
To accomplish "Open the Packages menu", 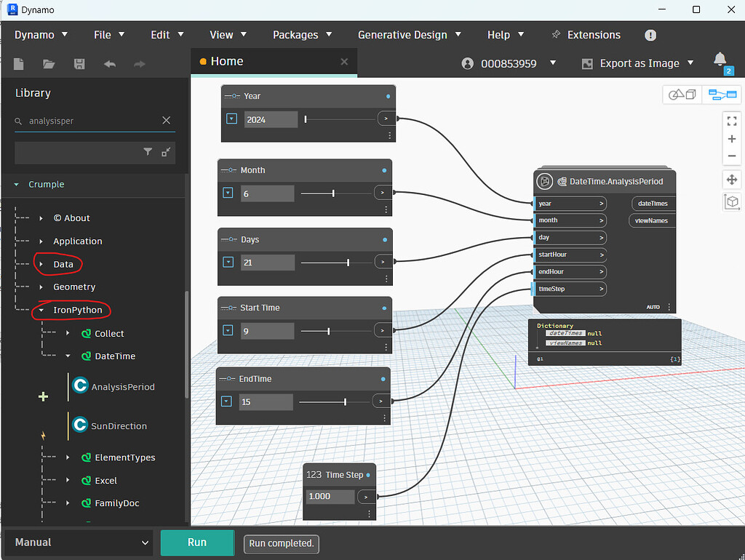I will [x=295, y=34].
